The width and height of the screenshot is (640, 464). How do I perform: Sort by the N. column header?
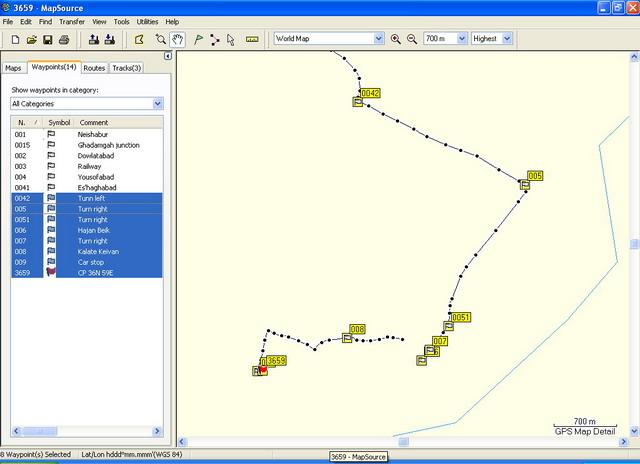[x=27, y=122]
